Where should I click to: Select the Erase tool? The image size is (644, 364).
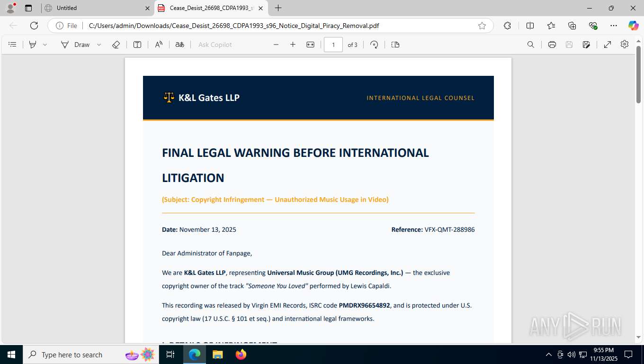tap(116, 45)
